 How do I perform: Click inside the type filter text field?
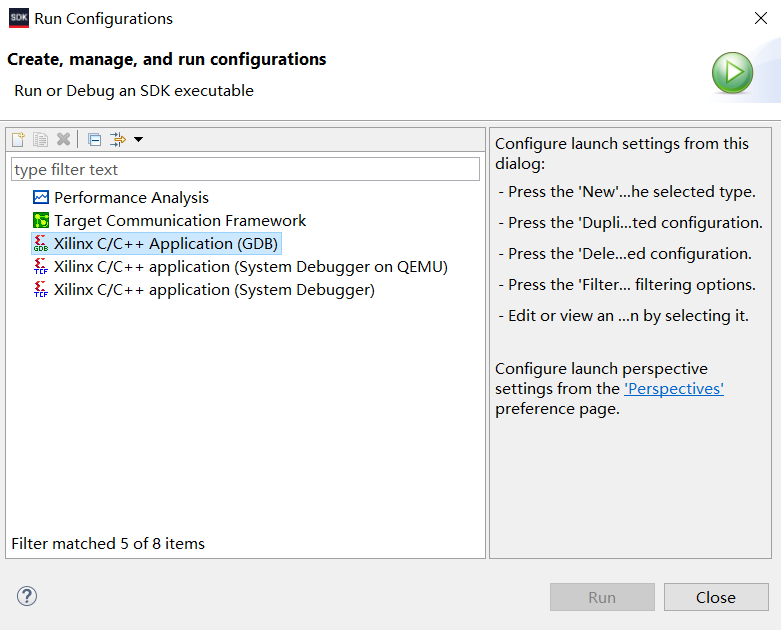pyautogui.click(x=245, y=169)
